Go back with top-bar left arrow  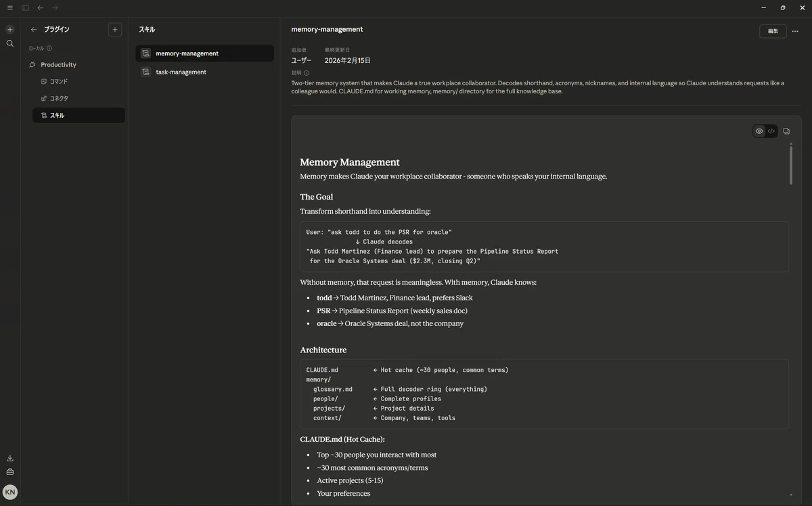(40, 8)
